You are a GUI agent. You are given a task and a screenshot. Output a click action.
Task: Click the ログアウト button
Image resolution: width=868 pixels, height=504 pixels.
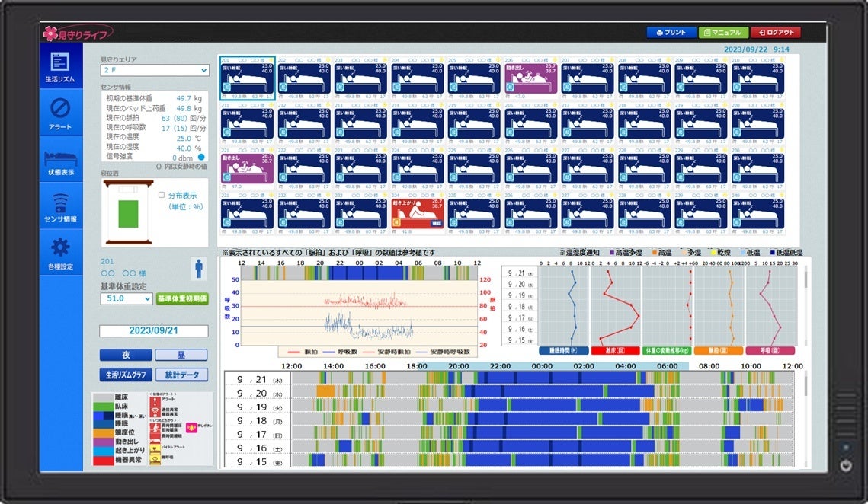coord(776,33)
